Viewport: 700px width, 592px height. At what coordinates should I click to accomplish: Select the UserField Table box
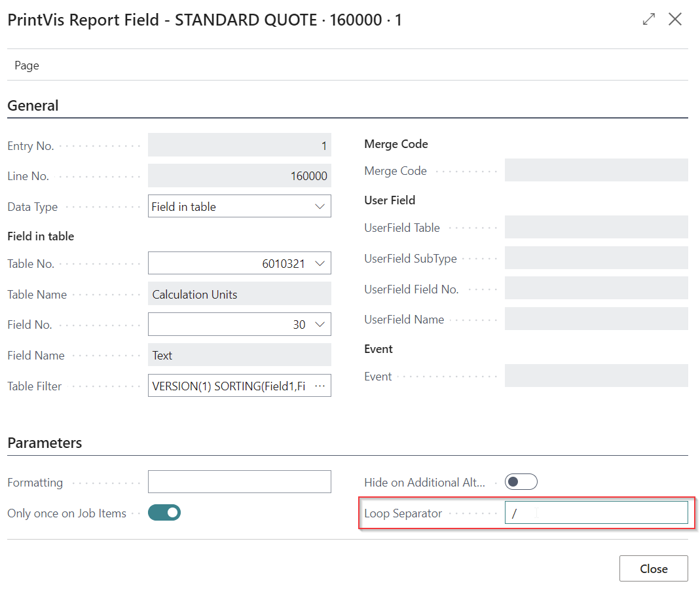[x=596, y=227]
